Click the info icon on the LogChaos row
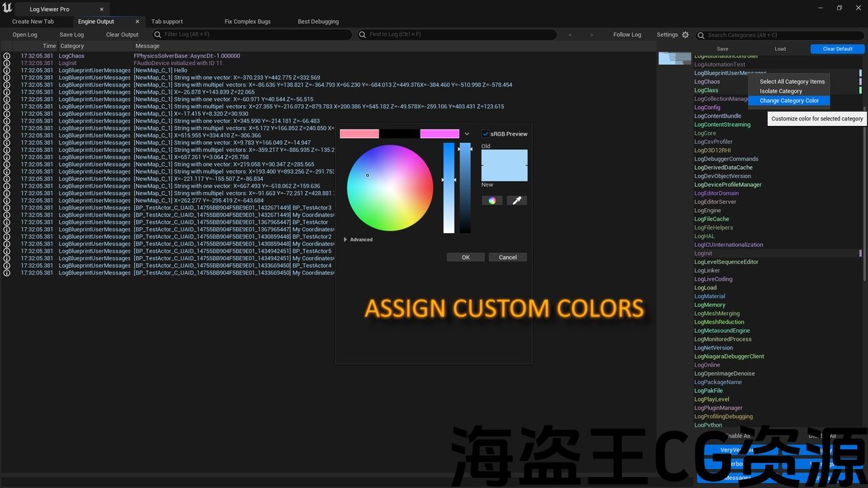Image resolution: width=868 pixels, height=488 pixels. pos(7,56)
